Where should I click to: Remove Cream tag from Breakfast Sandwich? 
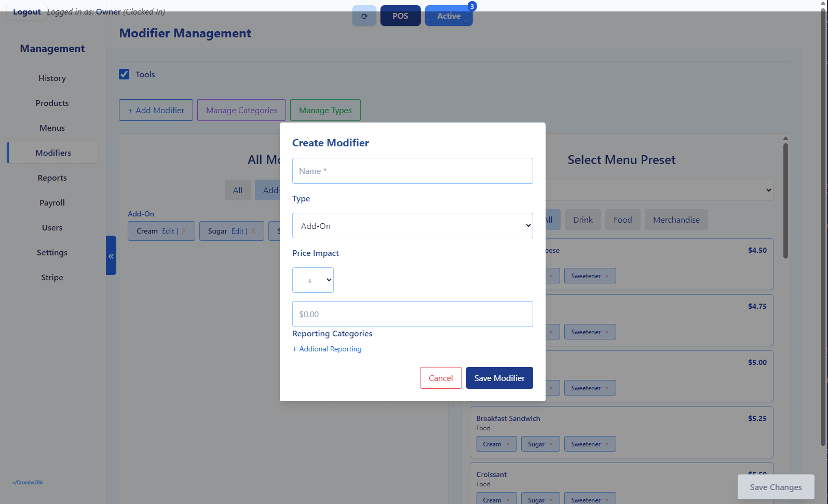[508, 444]
